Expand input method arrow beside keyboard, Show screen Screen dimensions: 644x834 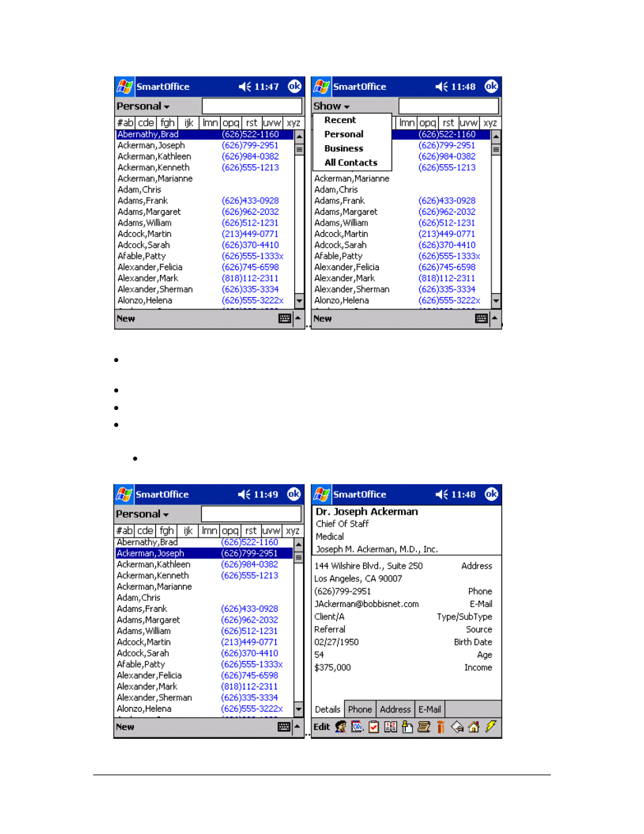coord(495,319)
